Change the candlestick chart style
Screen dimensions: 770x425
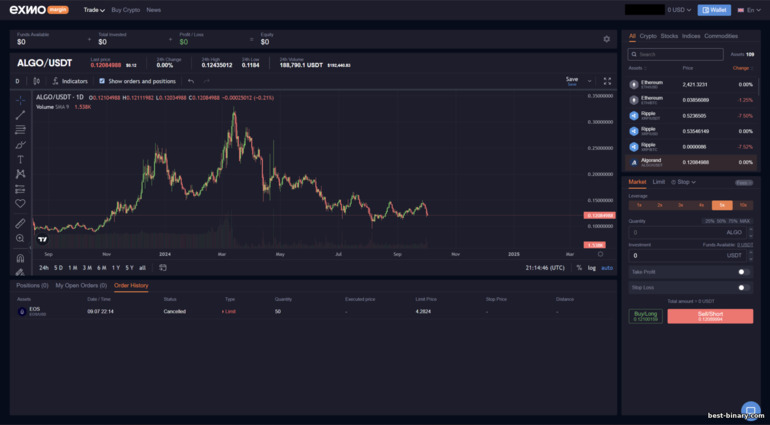coord(36,81)
